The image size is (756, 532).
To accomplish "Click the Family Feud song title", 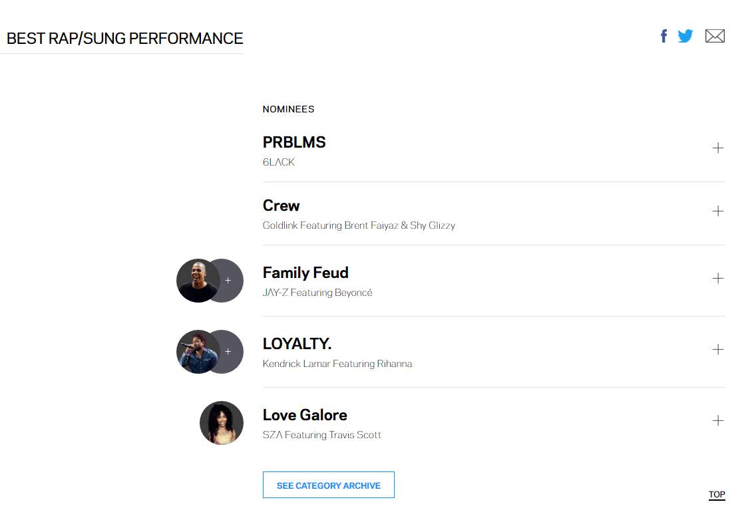I will [305, 273].
